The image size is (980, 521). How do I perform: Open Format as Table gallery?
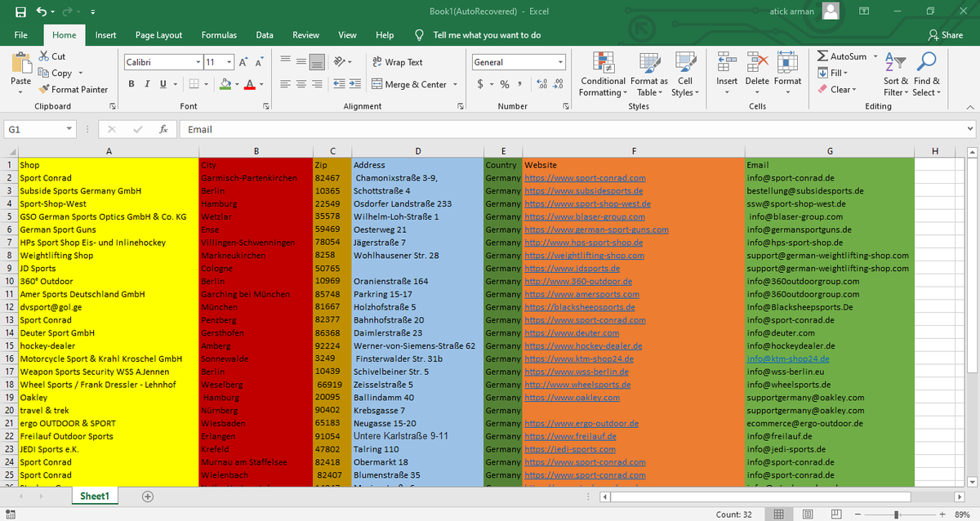click(649, 74)
